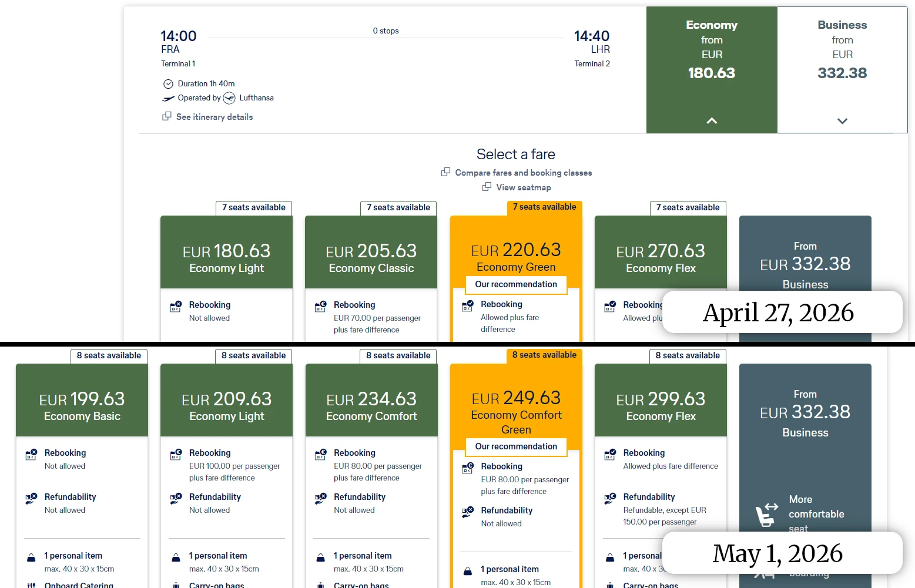Click Refundability icon in Economy Basic card

31,499
